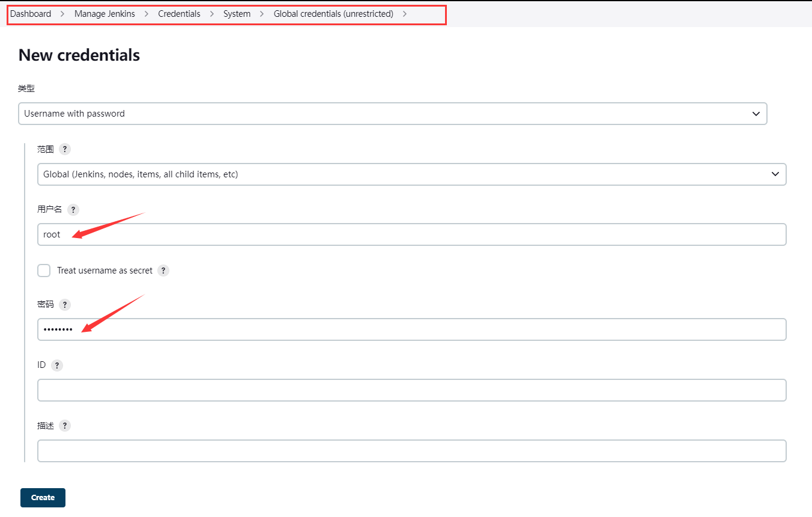Open the 类型 Username with password dropdown

click(x=393, y=114)
